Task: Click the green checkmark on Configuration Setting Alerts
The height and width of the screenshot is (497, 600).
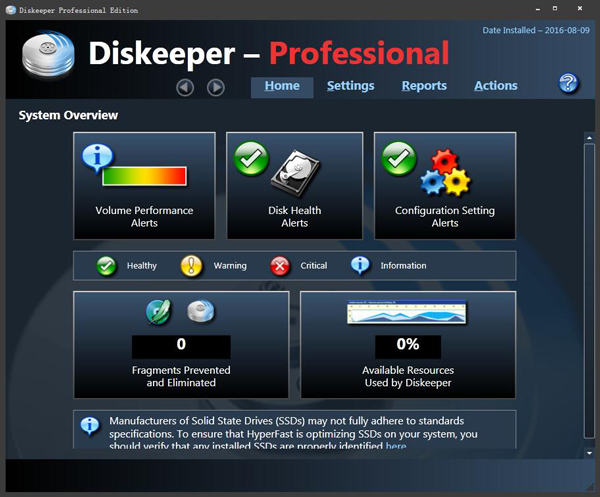Action: pos(399,158)
